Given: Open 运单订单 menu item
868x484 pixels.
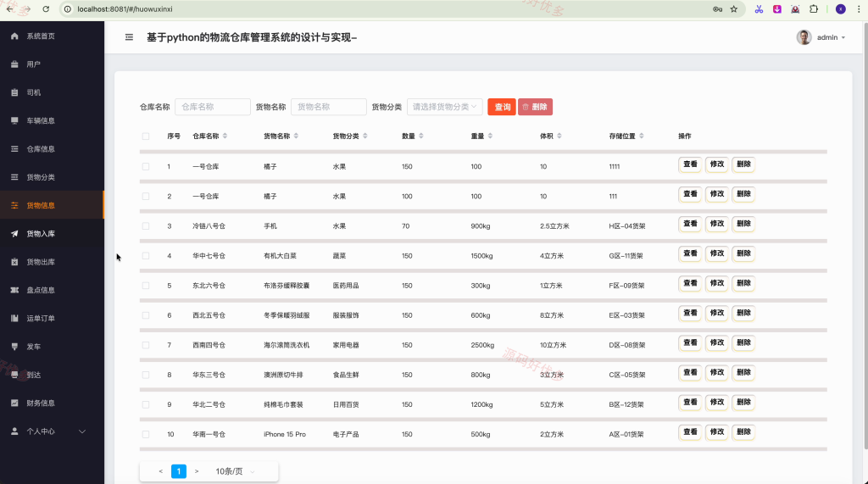Looking at the screenshot, I should [x=52, y=319].
